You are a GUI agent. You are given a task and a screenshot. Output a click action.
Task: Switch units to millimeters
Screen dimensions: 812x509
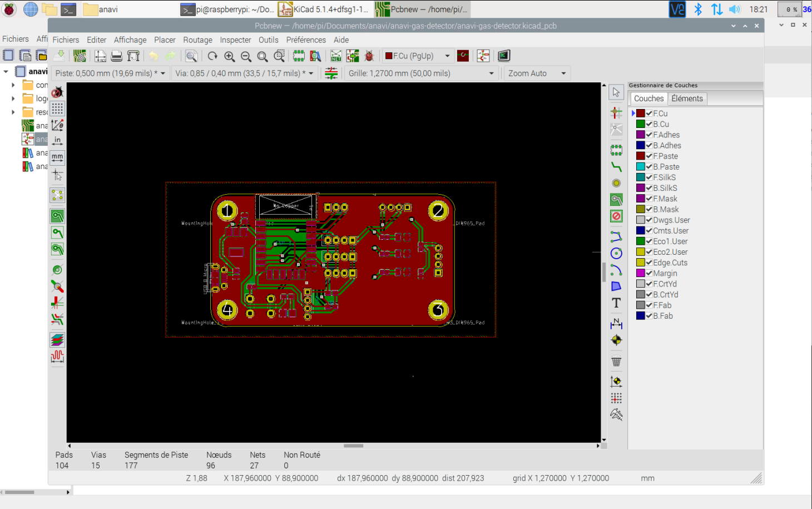pyautogui.click(x=57, y=158)
